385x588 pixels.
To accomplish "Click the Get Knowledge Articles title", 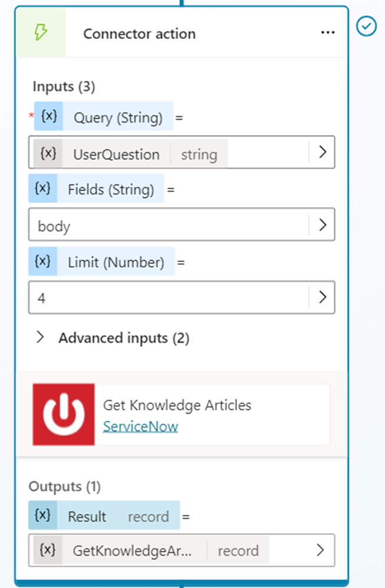I will tap(177, 405).
